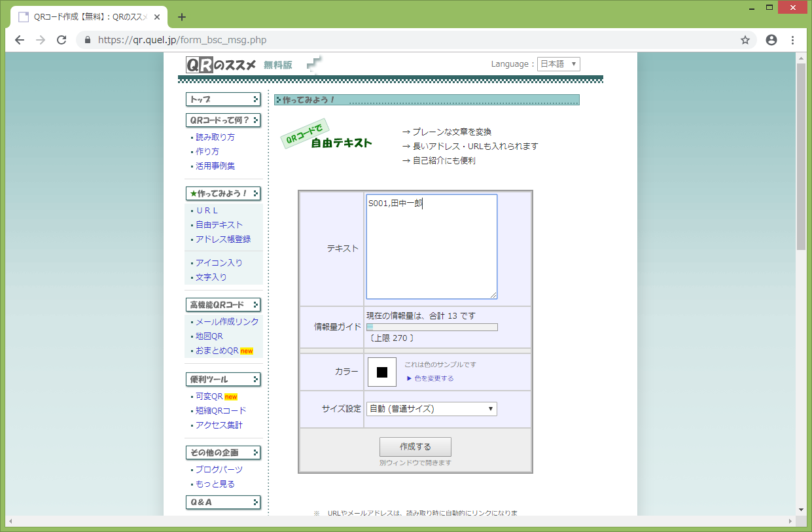Click the browser forward arrow
This screenshot has height=532, width=812.
(41, 40)
